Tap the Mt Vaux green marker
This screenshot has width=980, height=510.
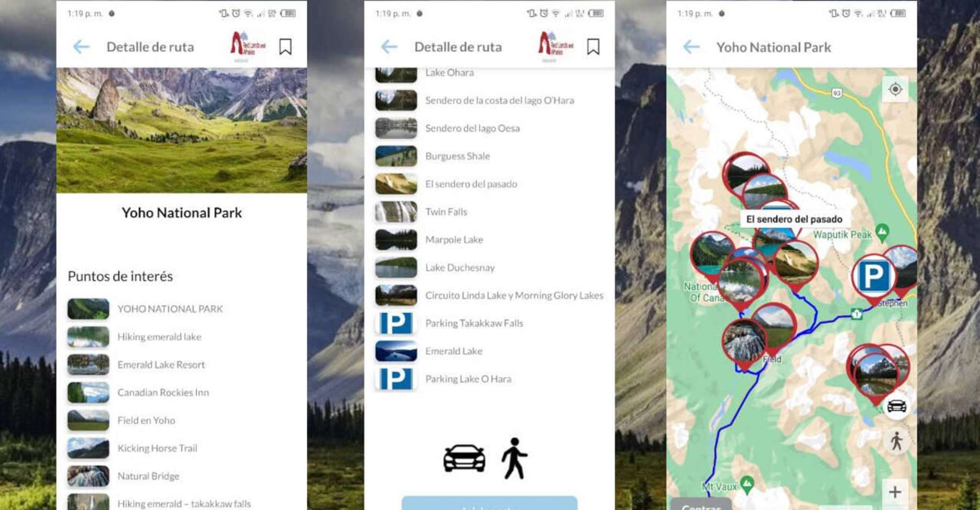[x=747, y=485]
